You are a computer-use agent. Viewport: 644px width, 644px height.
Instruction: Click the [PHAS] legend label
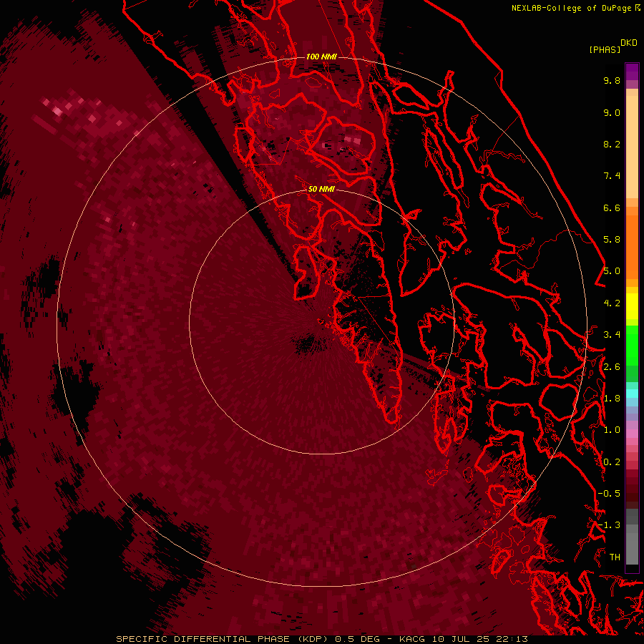click(605, 49)
